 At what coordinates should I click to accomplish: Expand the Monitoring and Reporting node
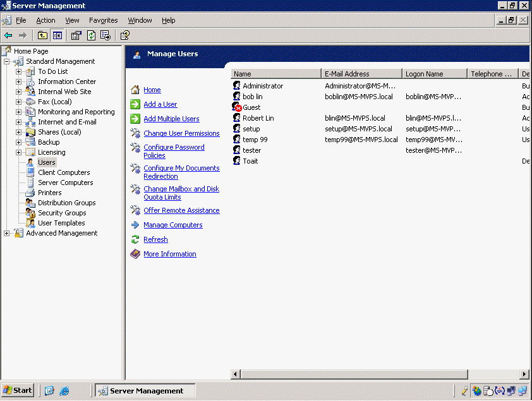tap(19, 112)
